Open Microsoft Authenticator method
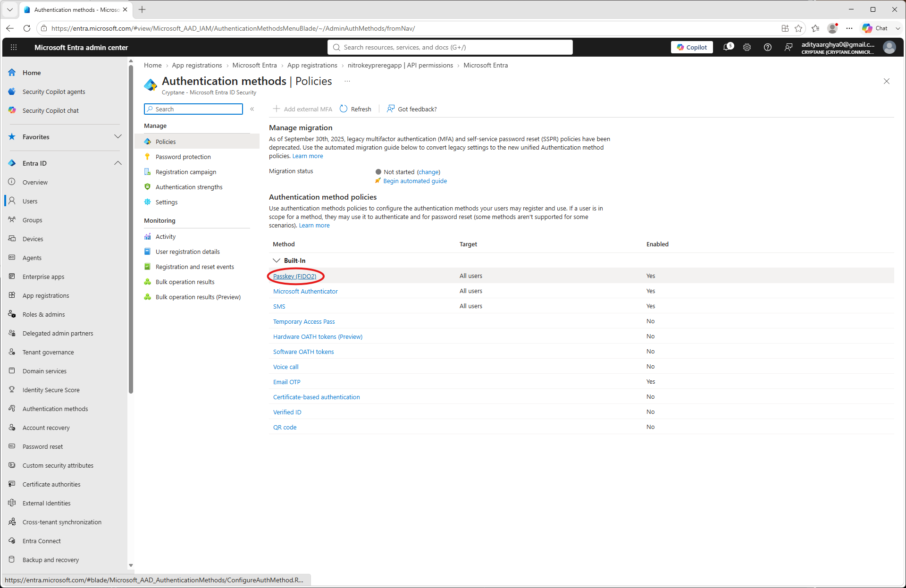906x588 pixels. (x=305, y=291)
